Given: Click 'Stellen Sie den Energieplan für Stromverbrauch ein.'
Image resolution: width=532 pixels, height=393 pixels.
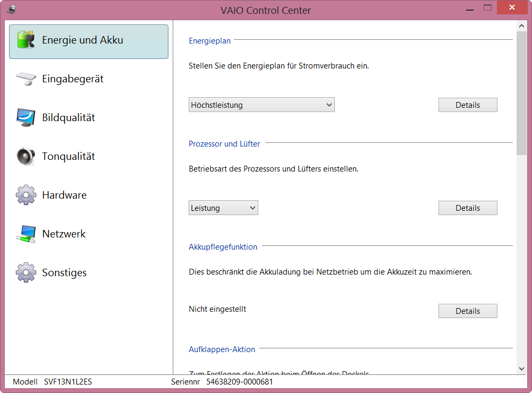Looking at the screenshot, I should click(279, 66).
